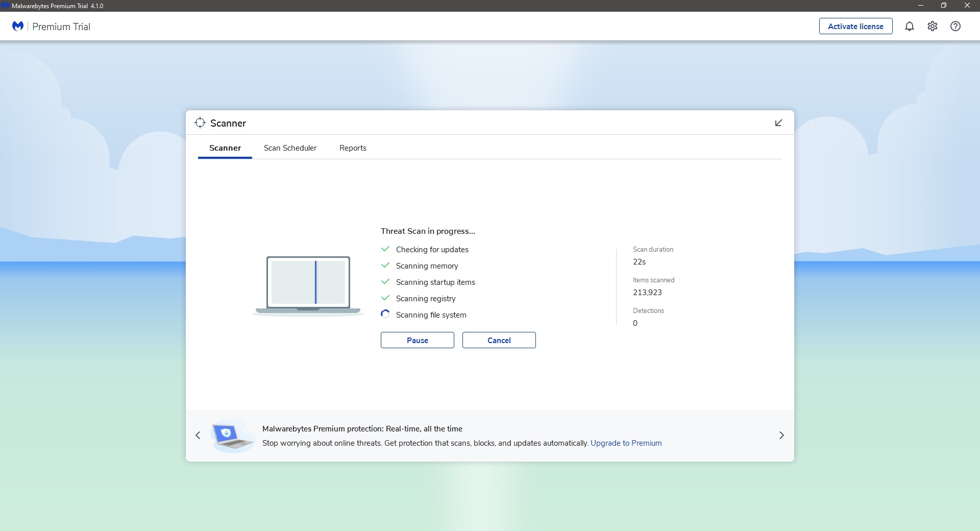
Task: Follow the Upgrade to Premium link
Action: click(x=626, y=443)
